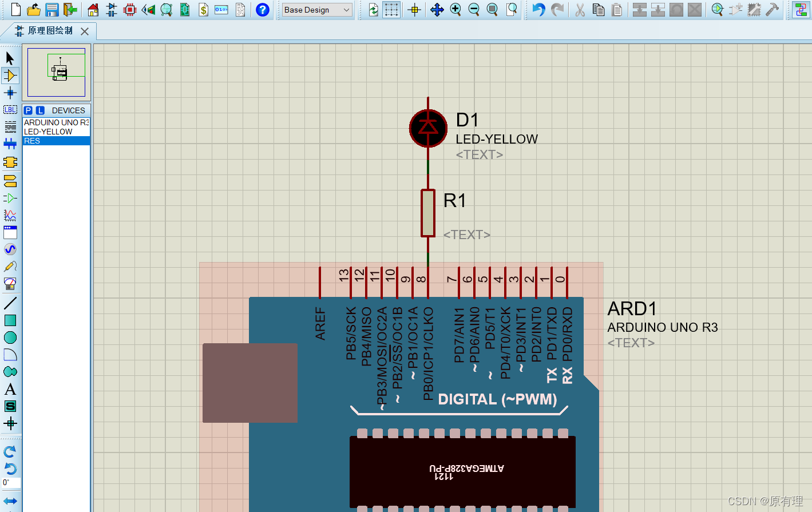
Task: Select 2D arc drawing tool
Action: [x=10, y=355]
